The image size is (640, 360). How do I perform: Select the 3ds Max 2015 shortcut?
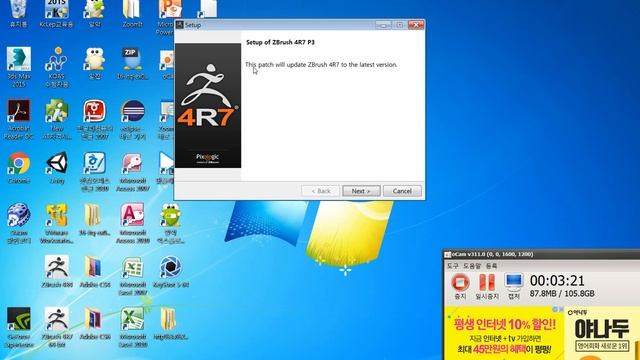[x=18, y=67]
